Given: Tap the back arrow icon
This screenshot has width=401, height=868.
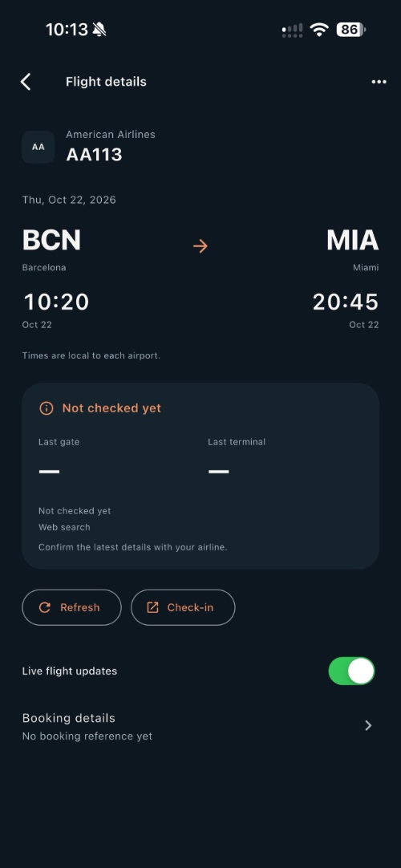Looking at the screenshot, I should [26, 82].
